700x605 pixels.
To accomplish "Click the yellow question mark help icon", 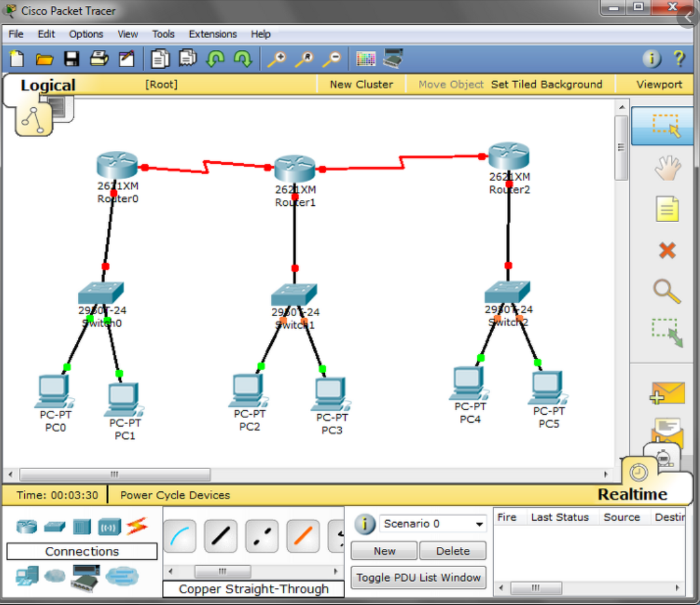I will (679, 58).
